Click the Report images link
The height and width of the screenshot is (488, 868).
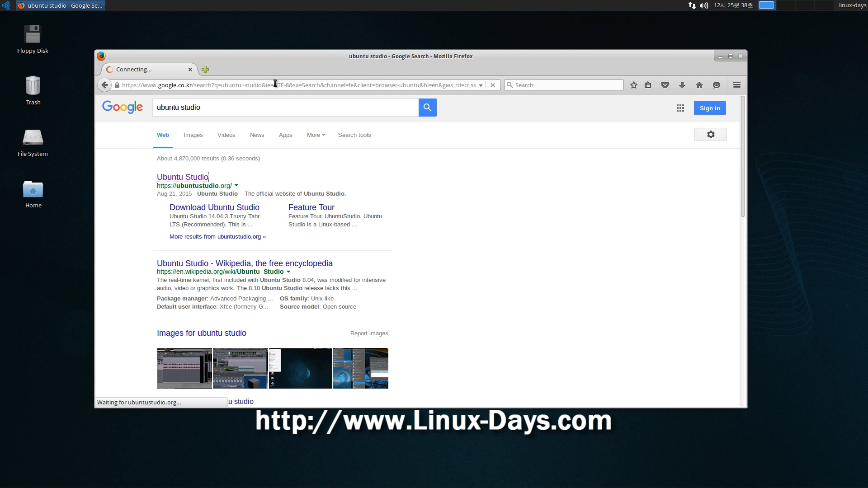pos(369,333)
